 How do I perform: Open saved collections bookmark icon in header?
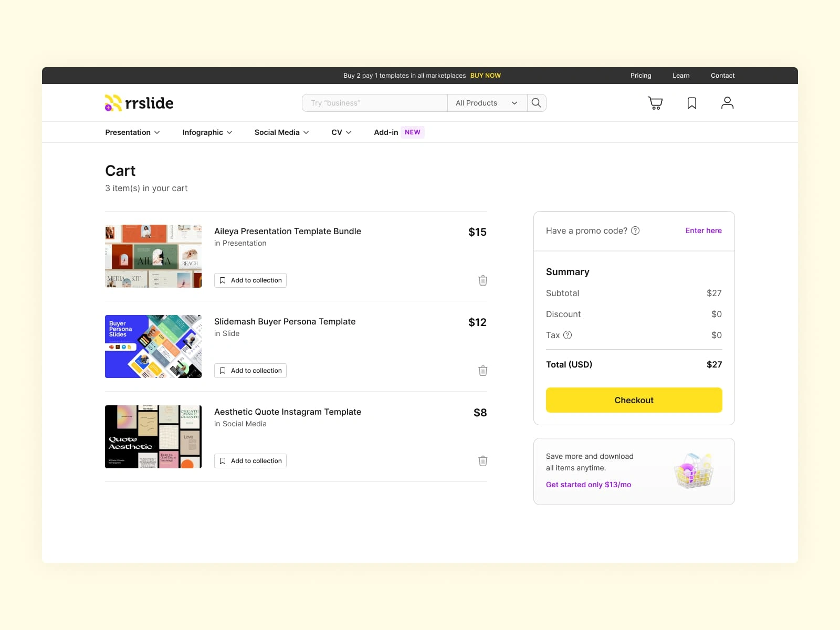click(x=692, y=103)
